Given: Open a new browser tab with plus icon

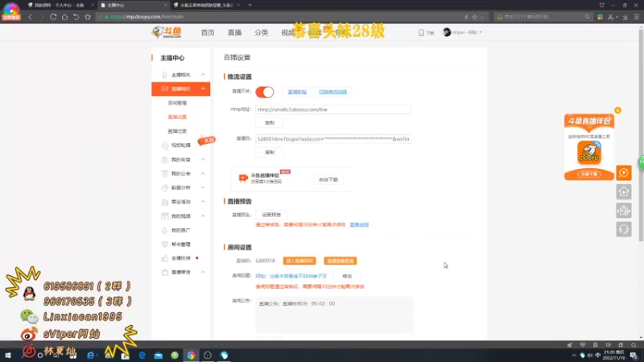Looking at the screenshot, I should [250, 5].
